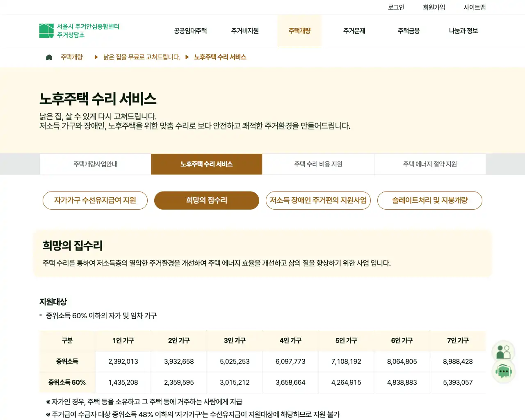Open the 주거비지원 main menu

(245, 31)
